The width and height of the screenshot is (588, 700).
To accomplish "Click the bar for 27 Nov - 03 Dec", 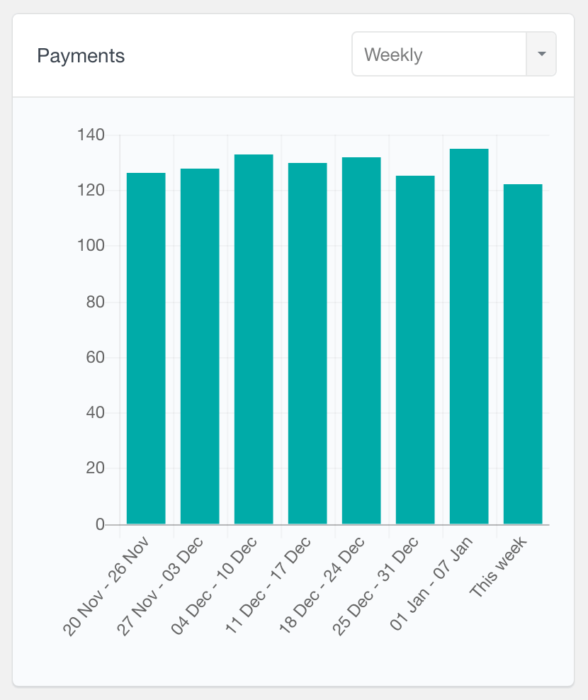I will click(200, 346).
